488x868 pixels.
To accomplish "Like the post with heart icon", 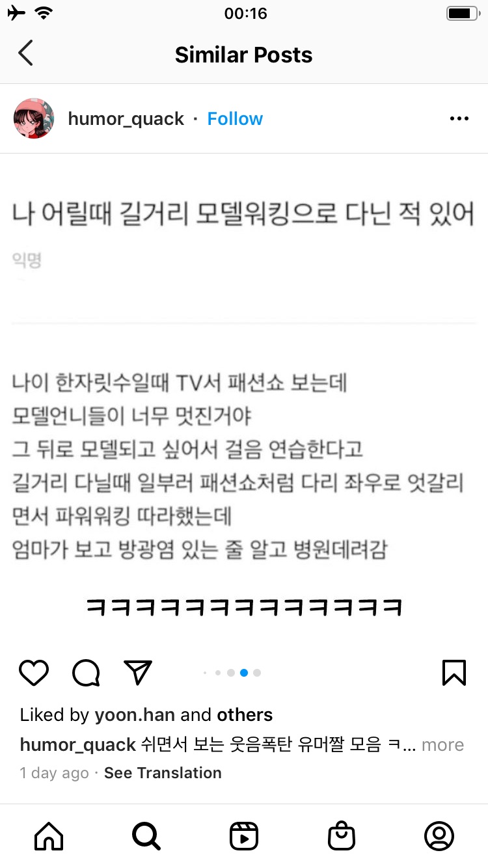I will pyautogui.click(x=34, y=673).
